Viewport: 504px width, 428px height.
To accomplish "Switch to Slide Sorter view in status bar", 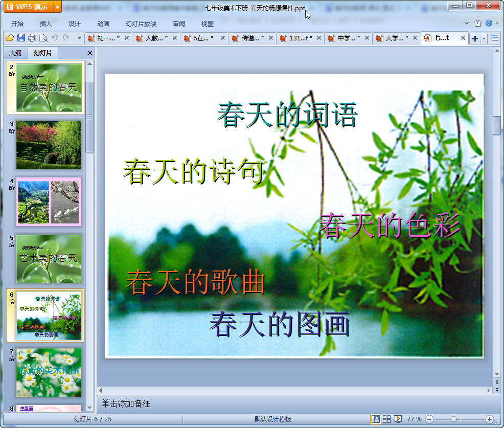I will 386,419.
